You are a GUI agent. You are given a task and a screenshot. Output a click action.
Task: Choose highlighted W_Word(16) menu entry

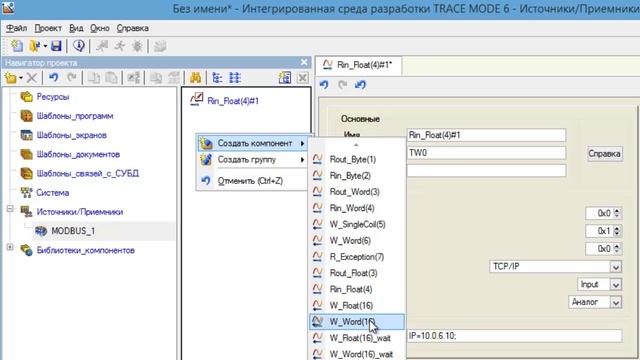click(x=357, y=322)
